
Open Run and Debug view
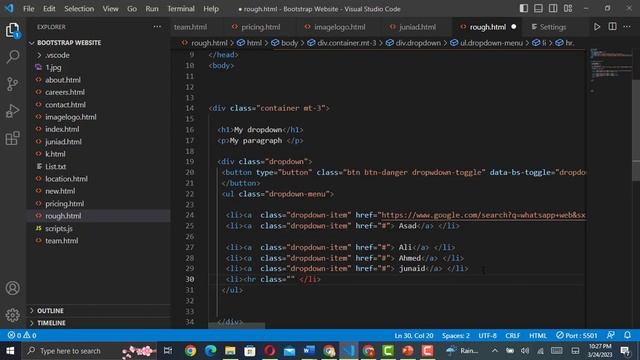[x=13, y=111]
